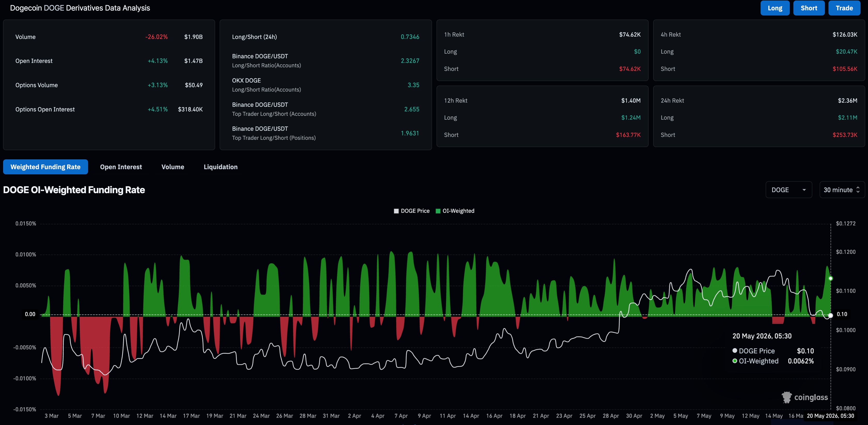Click the Short button
Screen dimensions: 868x425
click(809, 8)
